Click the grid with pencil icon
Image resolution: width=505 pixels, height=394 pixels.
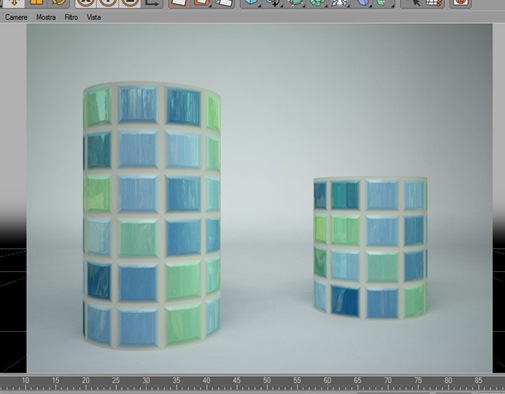[434, 3]
